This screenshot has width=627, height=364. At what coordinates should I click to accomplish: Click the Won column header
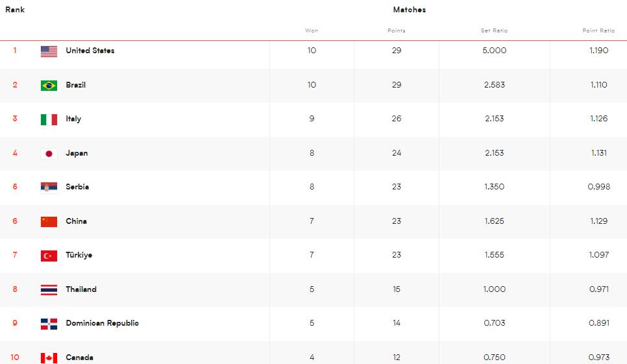(x=312, y=30)
